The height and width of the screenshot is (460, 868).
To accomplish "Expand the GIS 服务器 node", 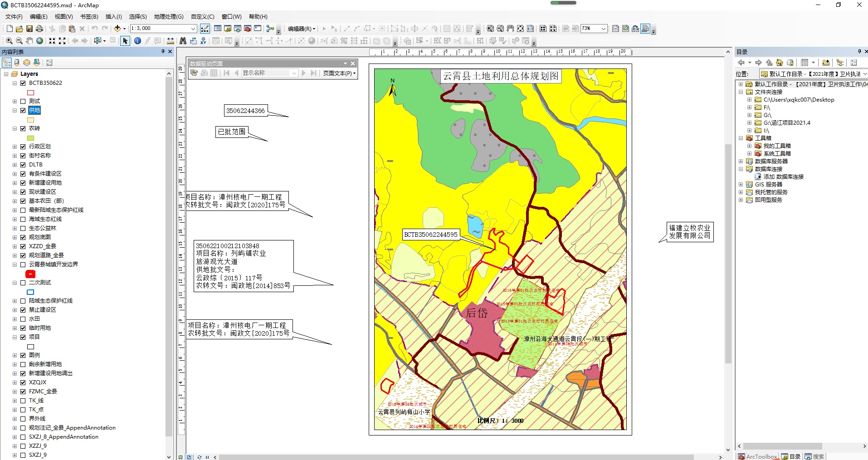I will pos(741,185).
